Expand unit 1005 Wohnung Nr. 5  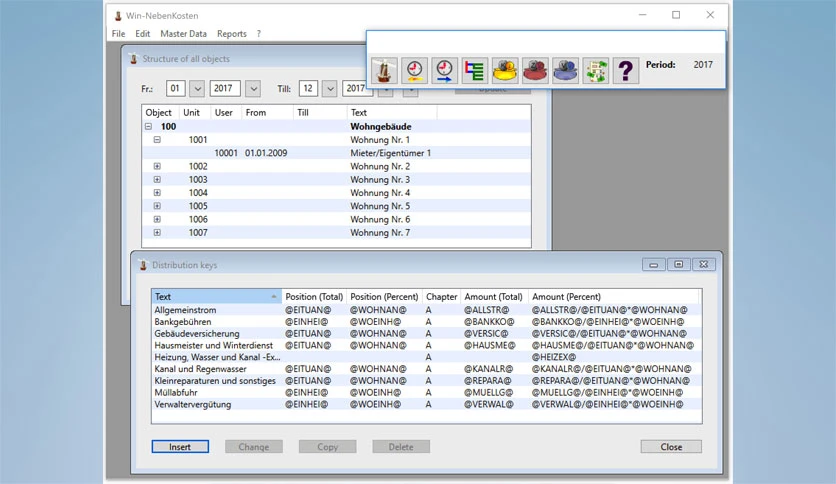tap(157, 206)
